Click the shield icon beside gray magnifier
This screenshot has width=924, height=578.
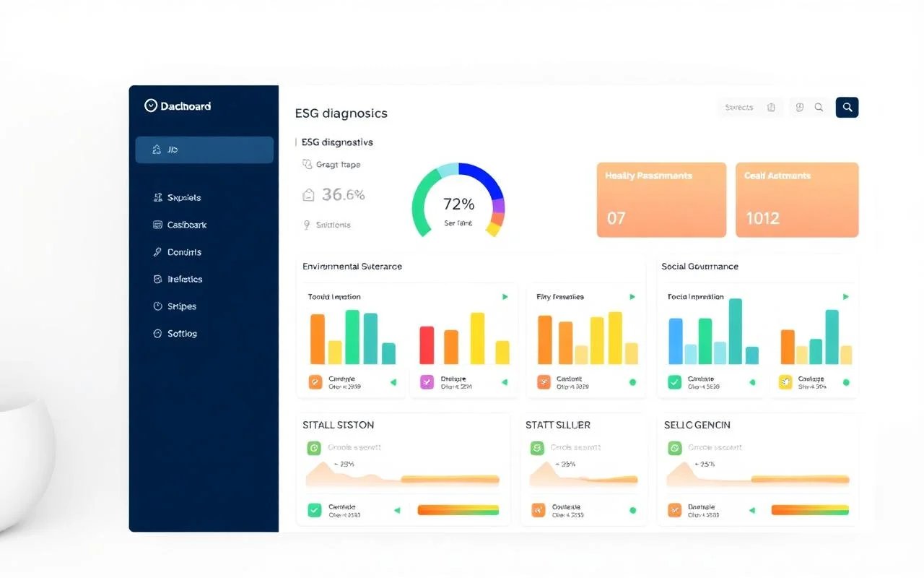point(799,107)
